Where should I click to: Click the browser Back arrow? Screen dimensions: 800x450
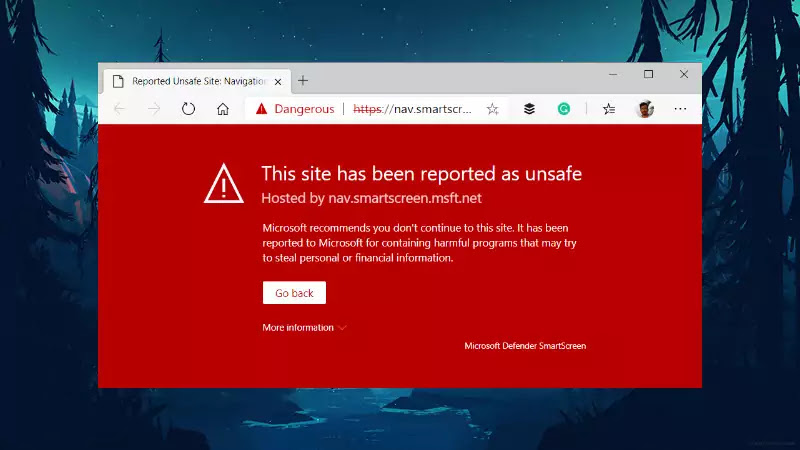(119, 109)
